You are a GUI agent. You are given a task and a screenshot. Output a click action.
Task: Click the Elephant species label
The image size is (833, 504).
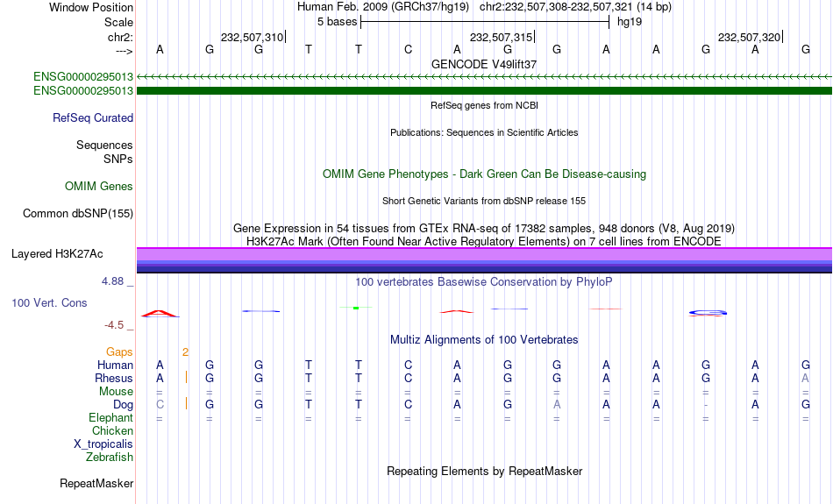point(111,417)
